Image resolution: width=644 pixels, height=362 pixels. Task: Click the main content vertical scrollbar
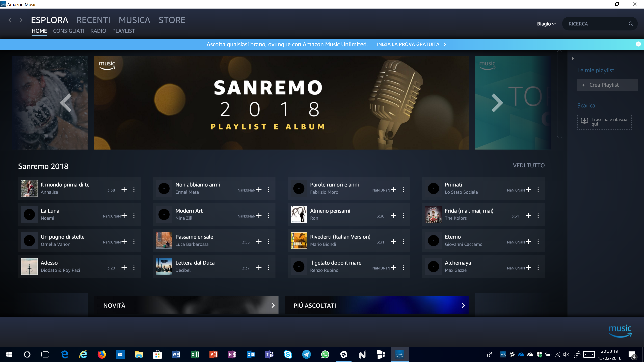[x=559, y=94]
